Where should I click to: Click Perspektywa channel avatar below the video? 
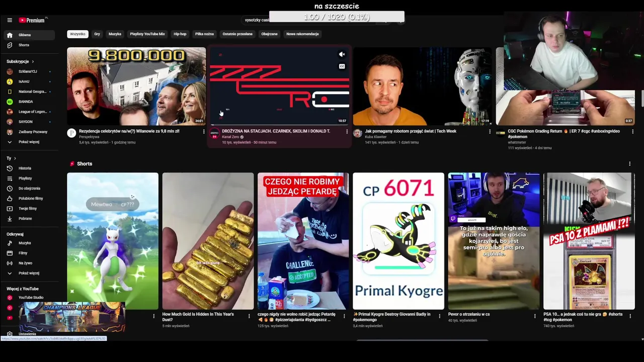[71, 133]
